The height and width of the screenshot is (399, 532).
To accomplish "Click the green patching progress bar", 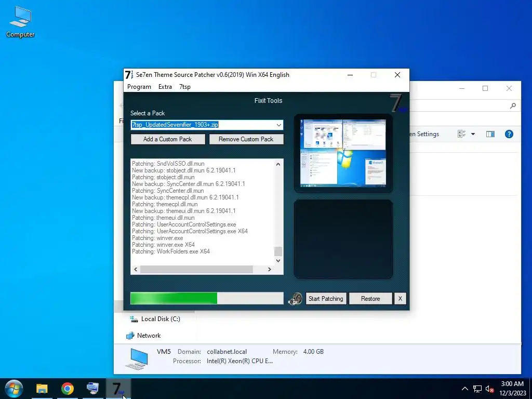I will [x=207, y=298].
